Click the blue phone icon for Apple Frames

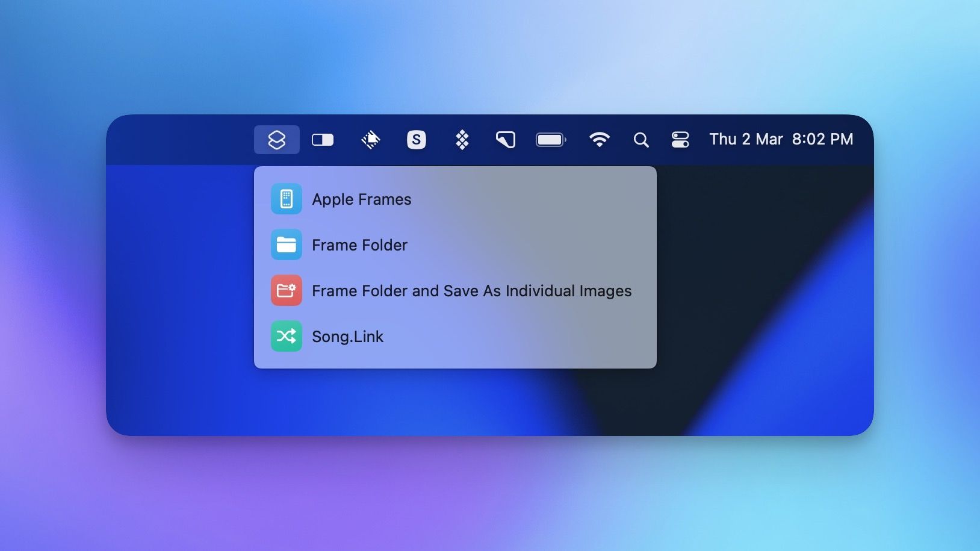286,199
